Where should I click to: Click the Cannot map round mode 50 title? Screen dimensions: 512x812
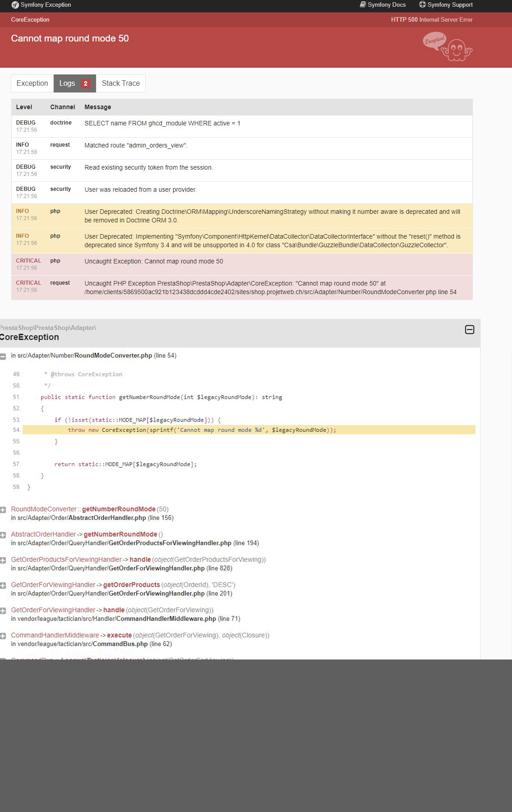[x=70, y=38]
